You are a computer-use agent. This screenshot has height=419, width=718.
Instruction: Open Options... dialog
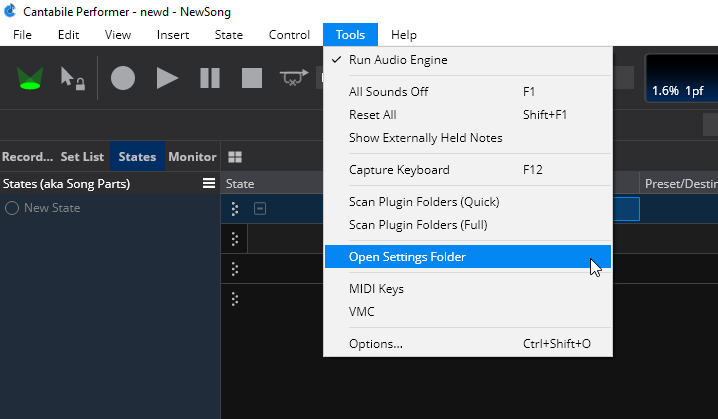(x=468, y=344)
